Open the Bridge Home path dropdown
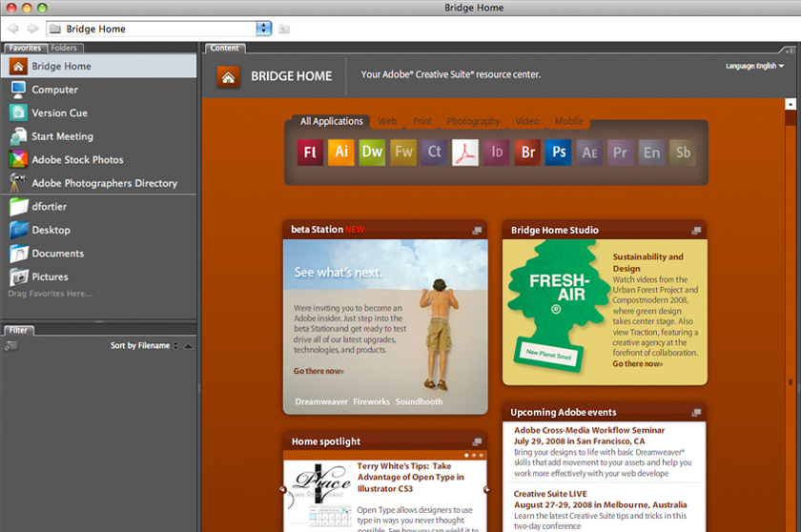The width and height of the screenshot is (801, 532). click(263, 29)
